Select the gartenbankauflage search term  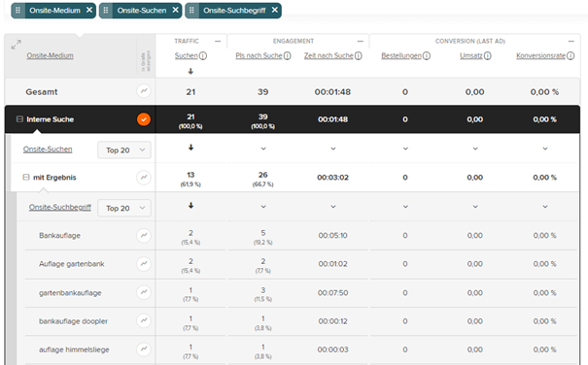pyautogui.click(x=70, y=292)
